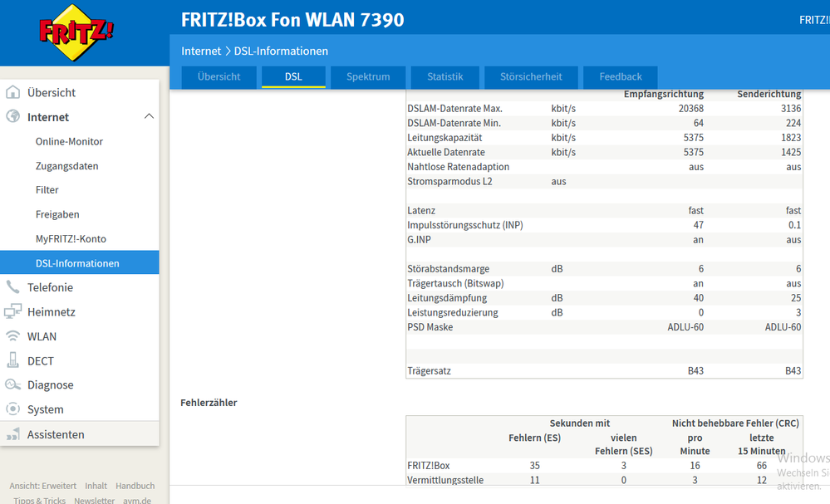Switch to the Störsicherheit tab
The image size is (830, 504).
point(531,76)
